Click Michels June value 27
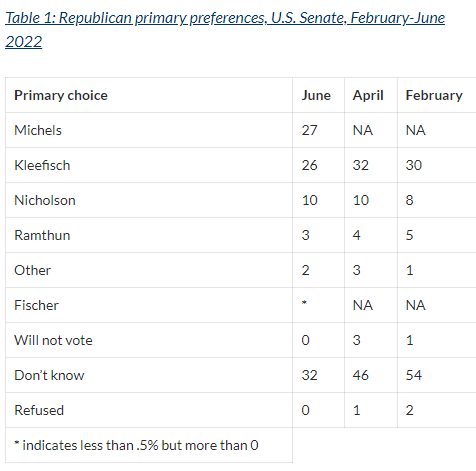Viewport: 476px width, 471px height. point(310,130)
